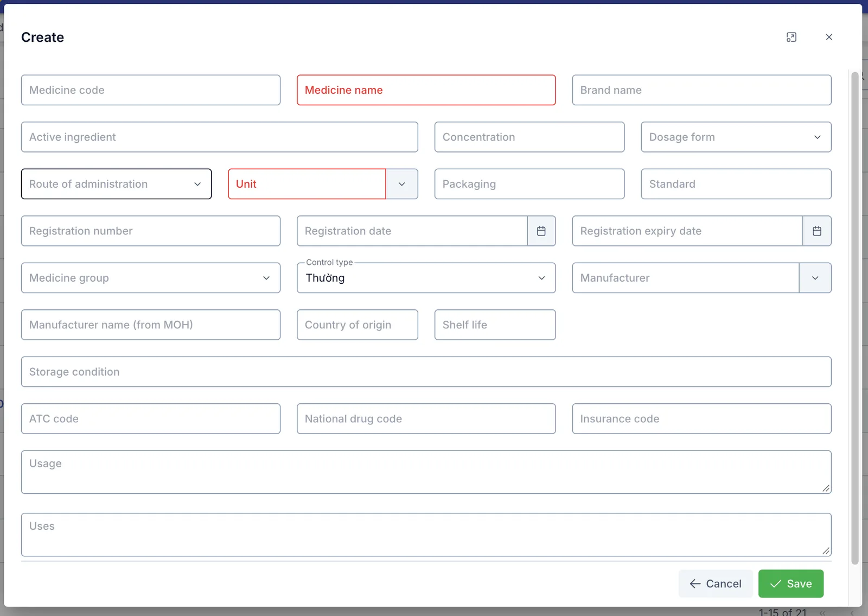Image resolution: width=868 pixels, height=616 pixels.
Task: Expand the Manufacturer dropdown arrow
Action: 815,278
